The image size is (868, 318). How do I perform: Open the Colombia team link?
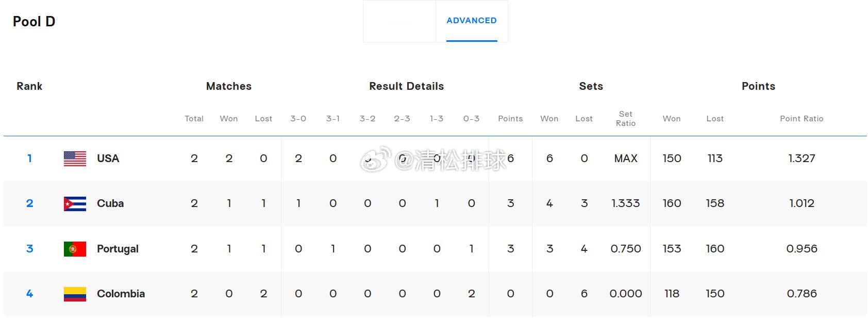[x=121, y=294]
